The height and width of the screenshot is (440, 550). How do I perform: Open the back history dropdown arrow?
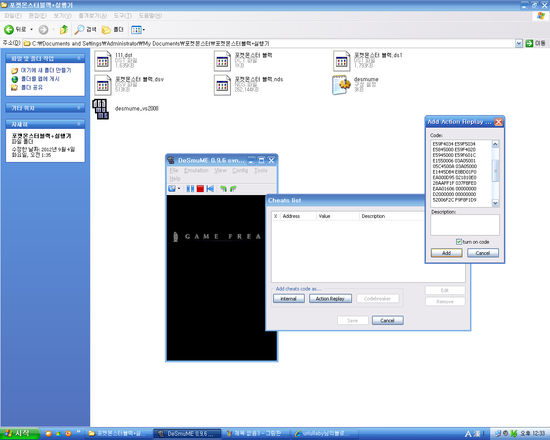tap(32, 30)
